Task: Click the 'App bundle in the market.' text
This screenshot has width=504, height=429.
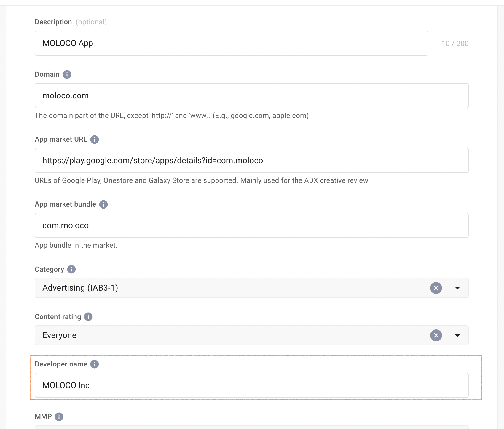Action: click(76, 245)
